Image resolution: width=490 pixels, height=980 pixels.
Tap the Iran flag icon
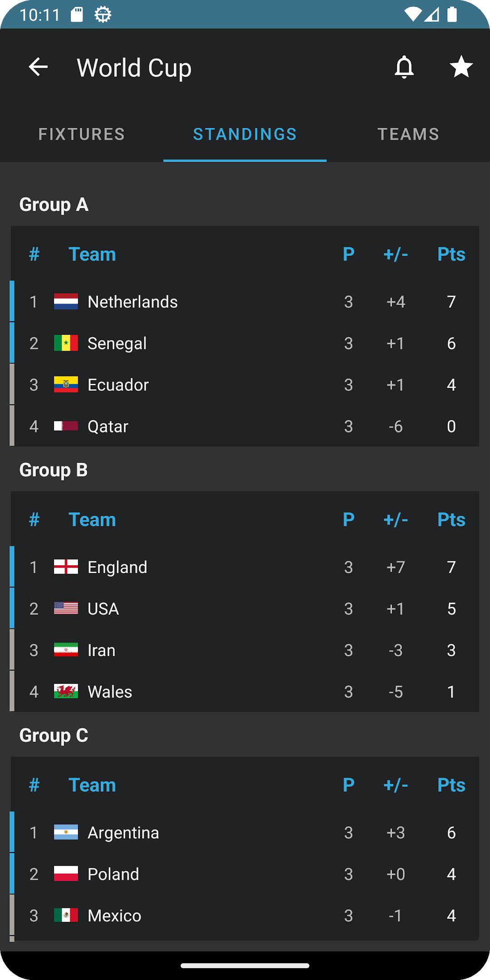66,650
